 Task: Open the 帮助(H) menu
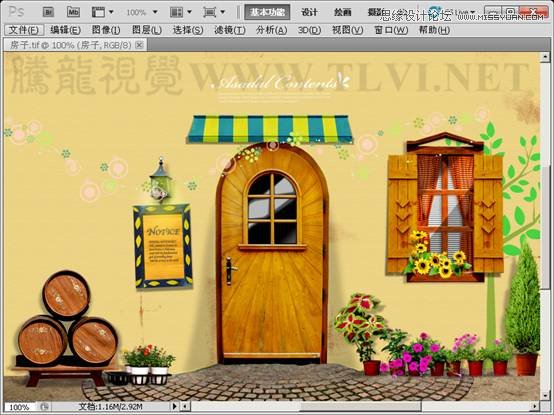click(434, 30)
